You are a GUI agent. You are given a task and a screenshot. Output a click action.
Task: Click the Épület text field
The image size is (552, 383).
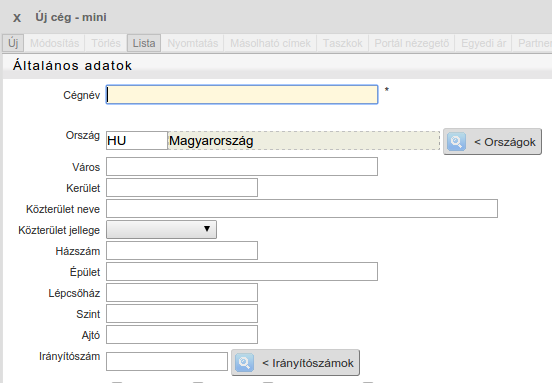242,271
